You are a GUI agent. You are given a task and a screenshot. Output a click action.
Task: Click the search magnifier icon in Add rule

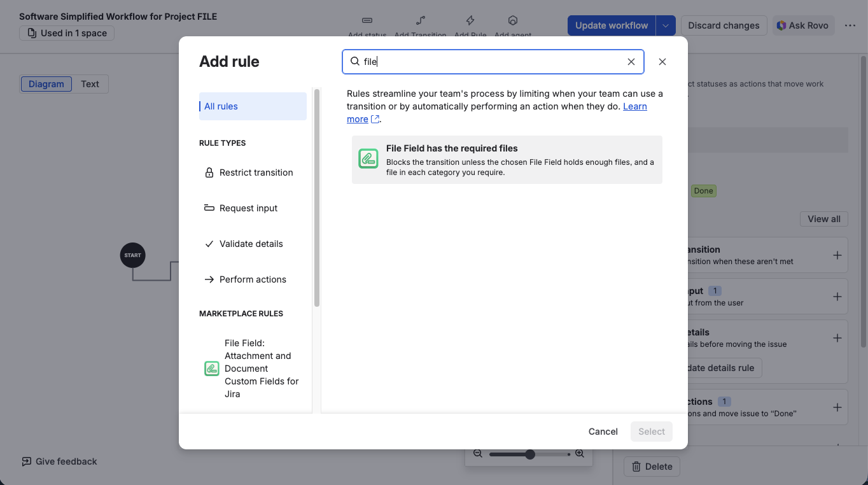pos(355,62)
